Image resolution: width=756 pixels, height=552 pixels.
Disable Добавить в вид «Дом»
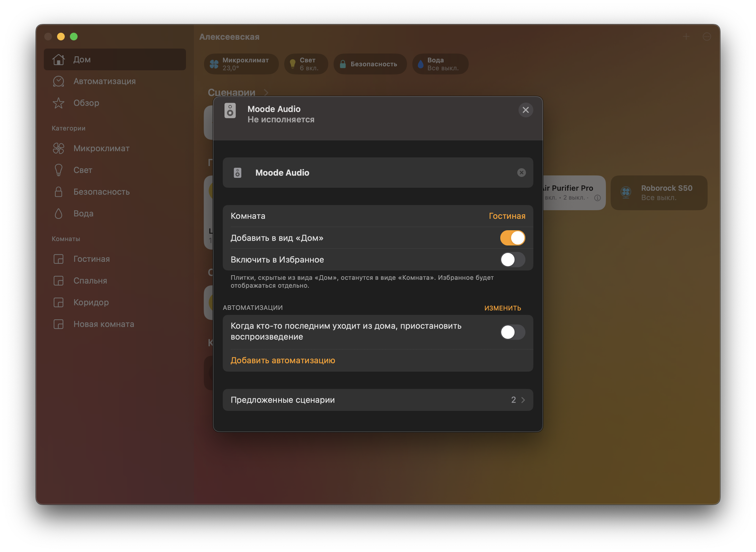(512, 238)
